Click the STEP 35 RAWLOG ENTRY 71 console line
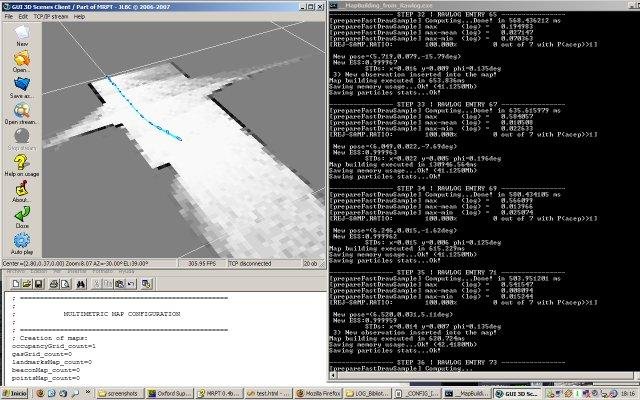640x400 pixels. tap(447, 272)
